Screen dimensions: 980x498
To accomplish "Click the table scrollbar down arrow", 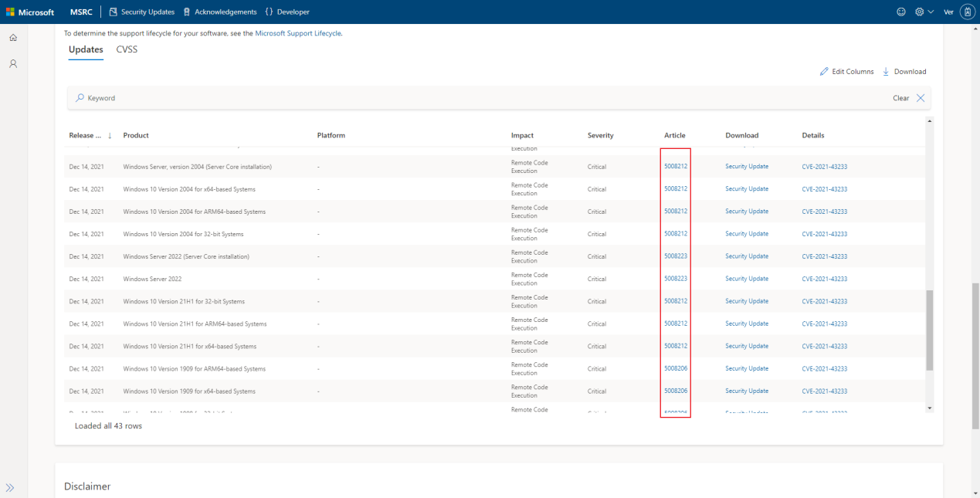I will point(930,408).
